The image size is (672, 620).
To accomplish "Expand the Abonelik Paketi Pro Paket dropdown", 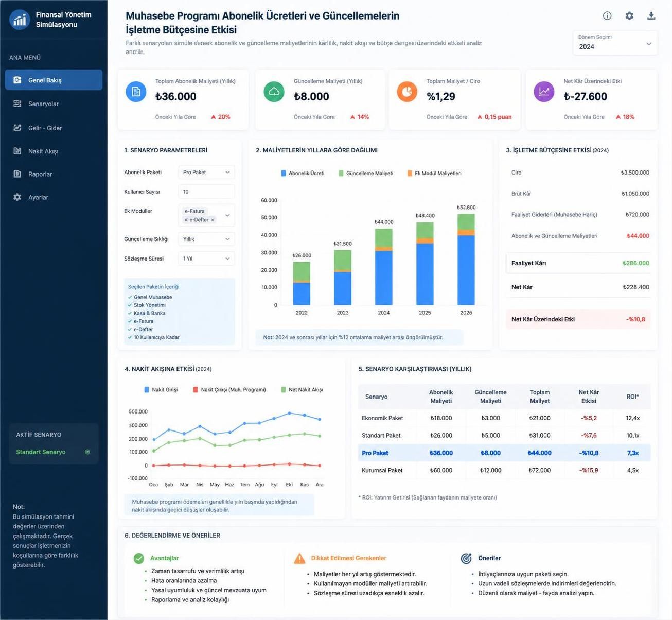I will [206, 173].
